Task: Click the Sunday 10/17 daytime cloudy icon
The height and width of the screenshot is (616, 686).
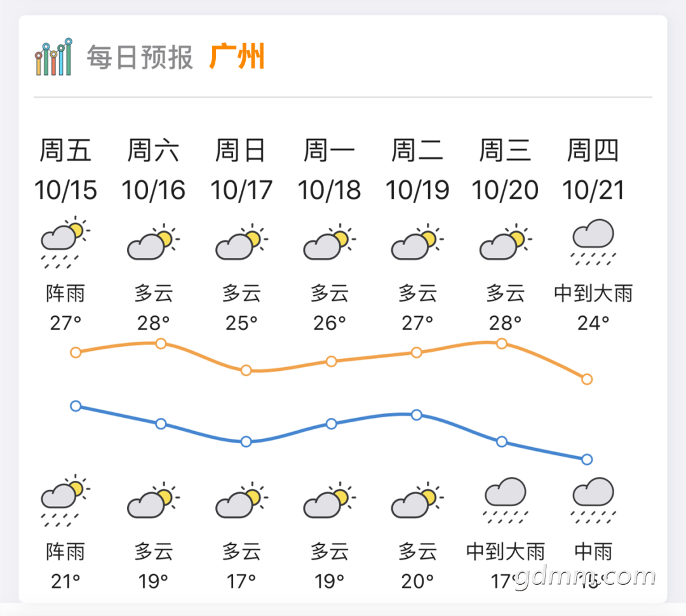Action: click(241, 242)
